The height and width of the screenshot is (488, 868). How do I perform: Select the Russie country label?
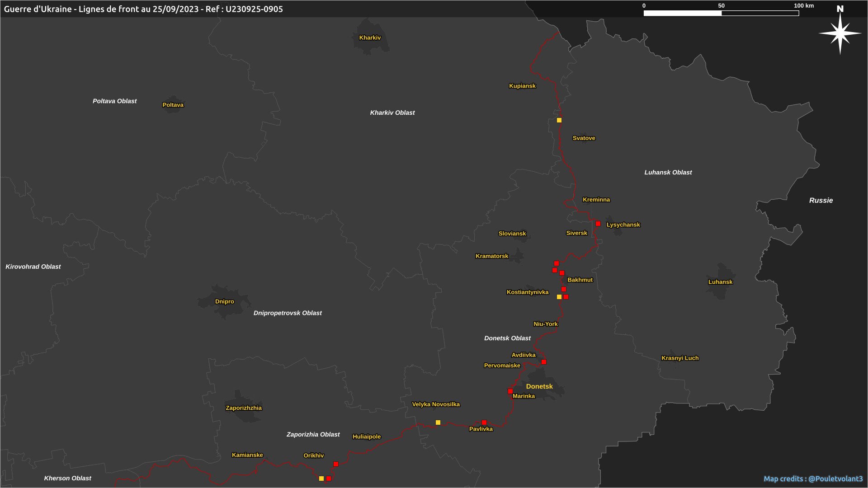(x=821, y=200)
